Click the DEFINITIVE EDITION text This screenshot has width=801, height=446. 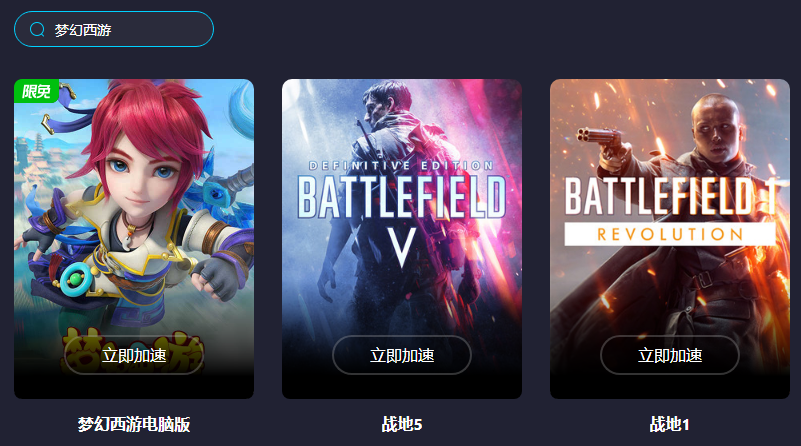point(402,166)
